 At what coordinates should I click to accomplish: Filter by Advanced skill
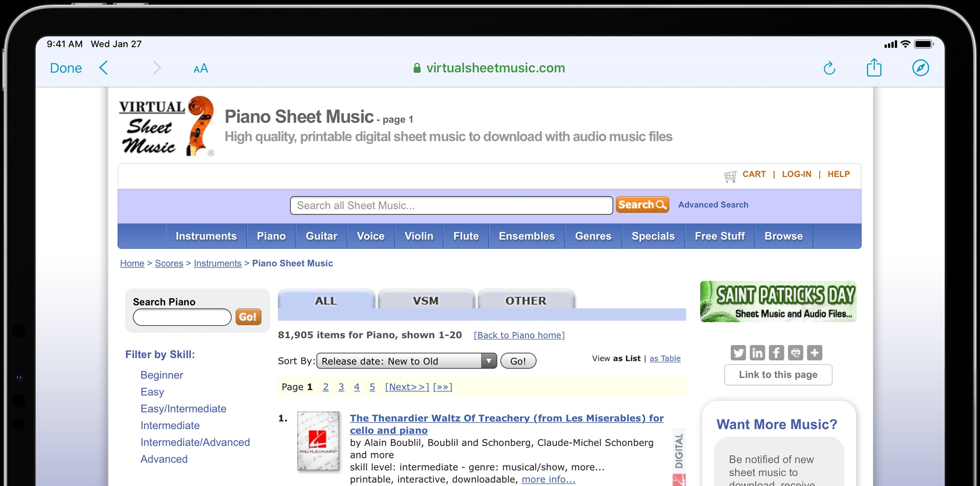click(164, 459)
